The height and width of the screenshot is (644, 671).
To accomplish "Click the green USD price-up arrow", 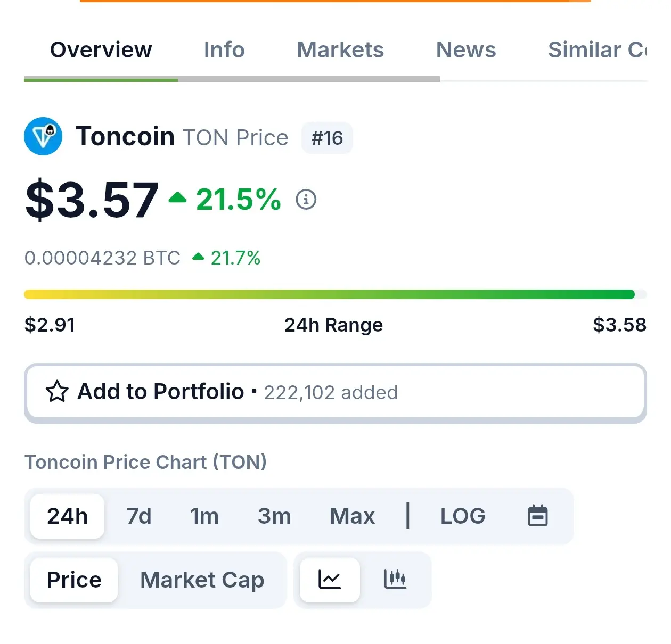I will [178, 199].
